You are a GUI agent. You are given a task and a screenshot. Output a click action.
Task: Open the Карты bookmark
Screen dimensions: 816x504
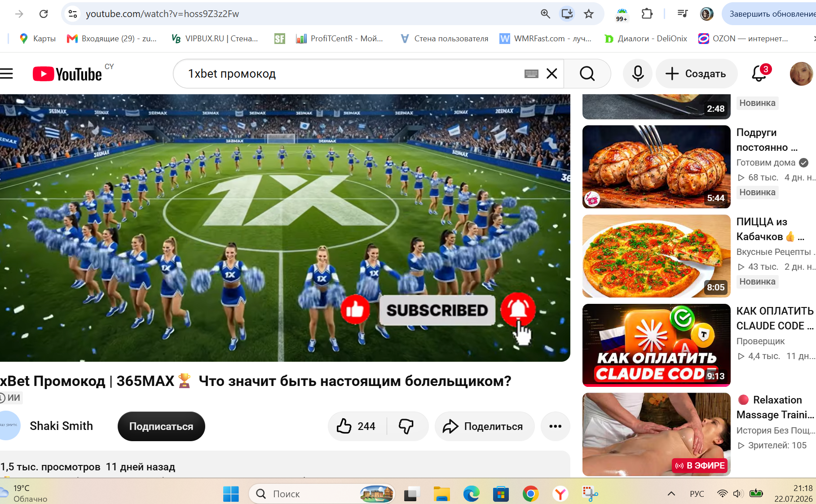(38, 39)
